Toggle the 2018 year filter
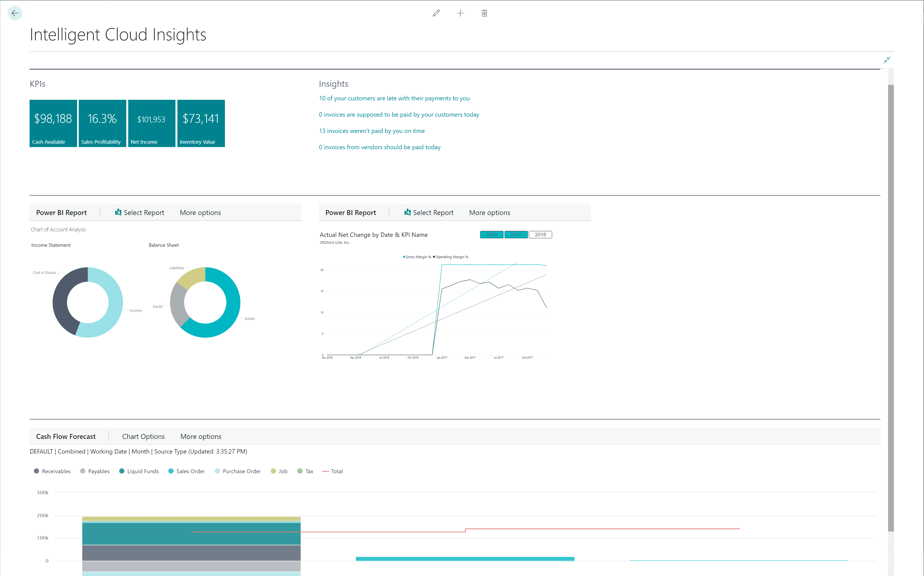This screenshot has height=576, width=924. pyautogui.click(x=540, y=234)
